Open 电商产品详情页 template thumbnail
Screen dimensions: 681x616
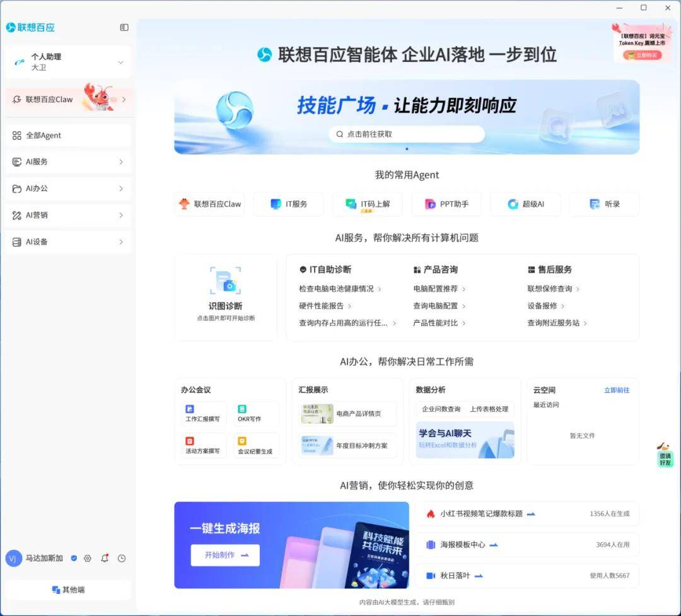317,414
